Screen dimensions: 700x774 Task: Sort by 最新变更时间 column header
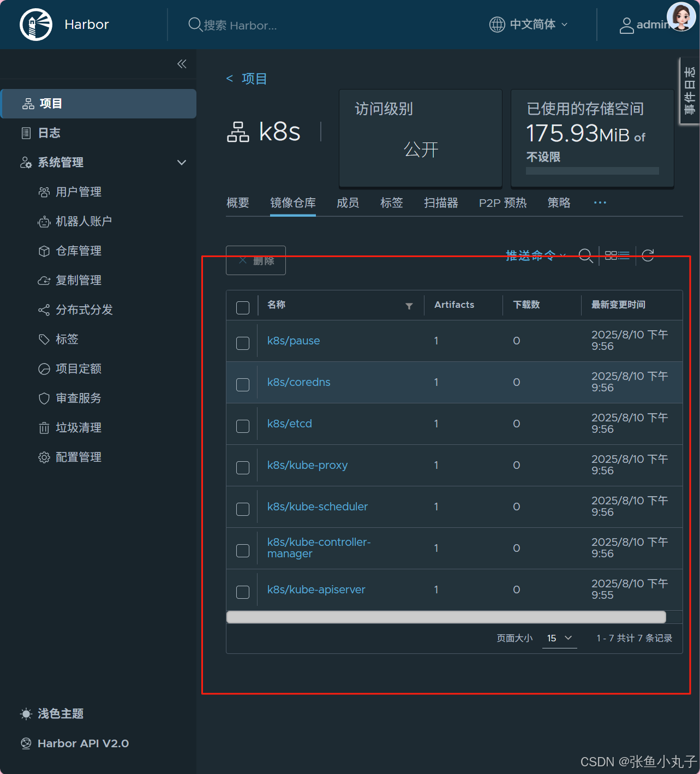pyautogui.click(x=618, y=305)
